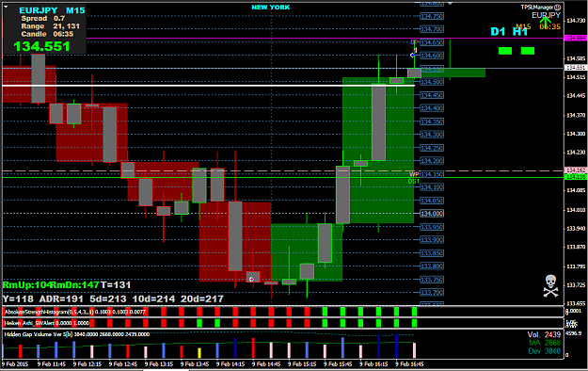
Task: Click the 133.655 price on the right axis
Action: coord(576,303)
